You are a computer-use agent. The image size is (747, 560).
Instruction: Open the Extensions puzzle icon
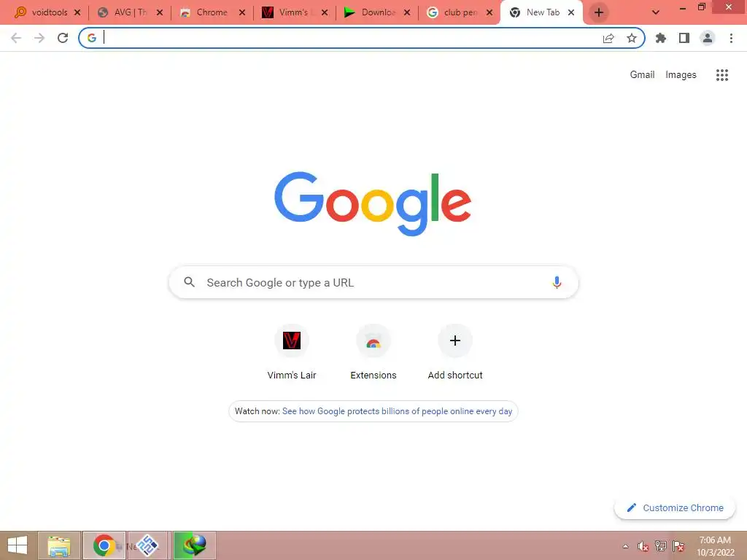click(x=661, y=38)
